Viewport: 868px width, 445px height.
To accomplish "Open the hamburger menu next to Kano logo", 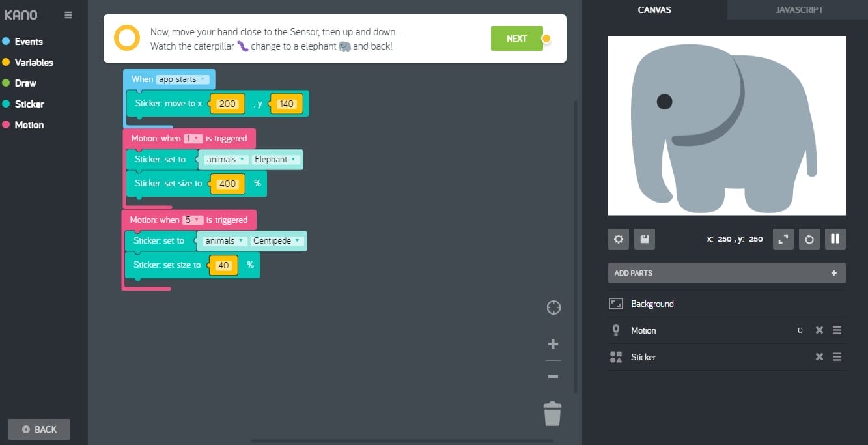I will tap(68, 15).
